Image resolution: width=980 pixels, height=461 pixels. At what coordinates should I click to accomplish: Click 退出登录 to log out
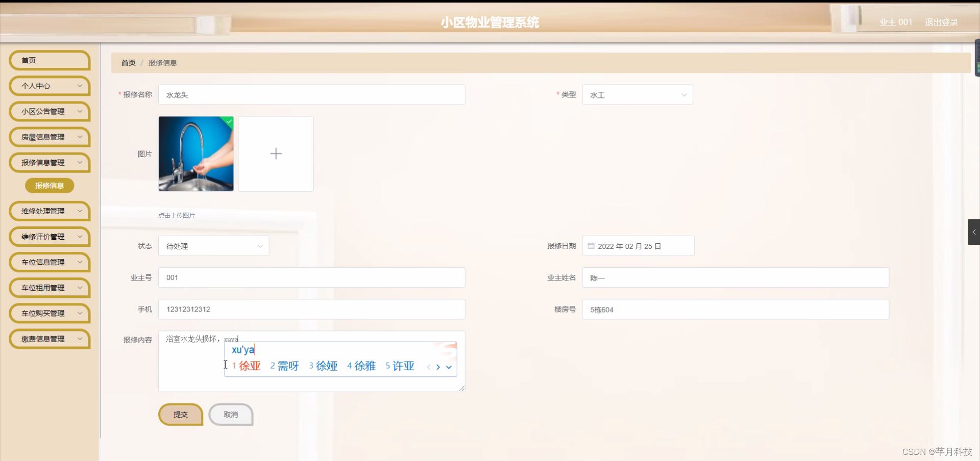point(942,22)
